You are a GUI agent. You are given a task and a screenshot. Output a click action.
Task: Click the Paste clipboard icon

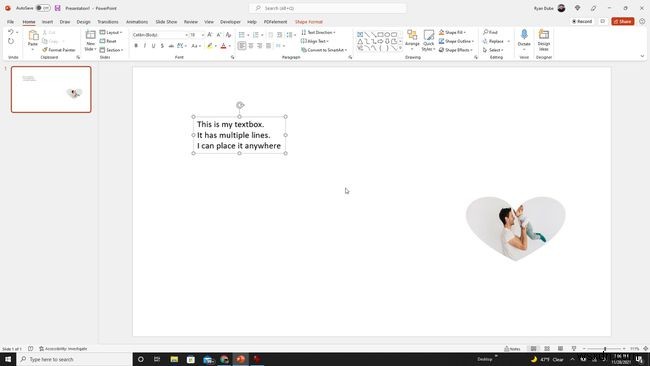(x=33, y=35)
